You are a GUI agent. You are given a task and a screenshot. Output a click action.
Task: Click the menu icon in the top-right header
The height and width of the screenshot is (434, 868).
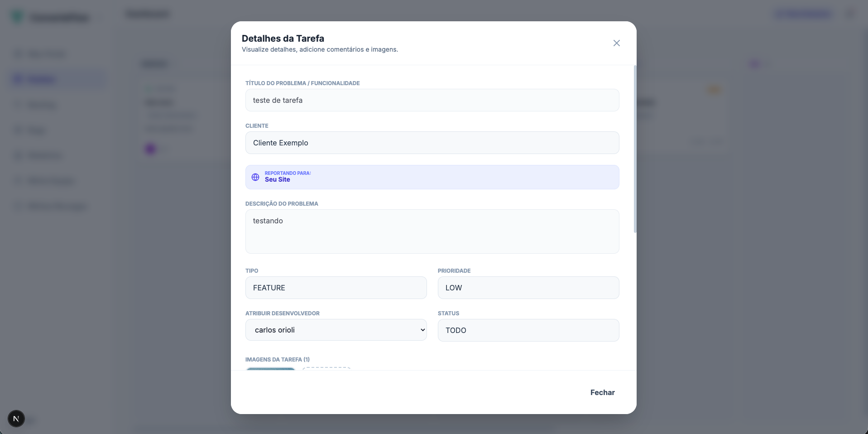pyautogui.click(x=850, y=14)
